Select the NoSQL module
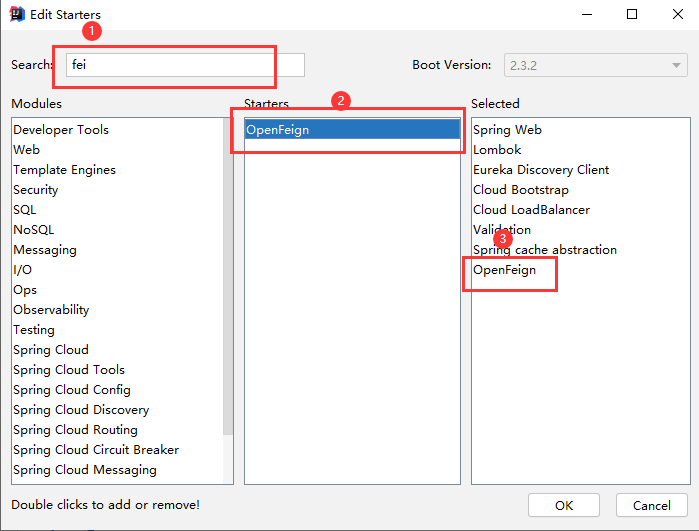Viewport: 699px width, 531px height. (x=33, y=230)
